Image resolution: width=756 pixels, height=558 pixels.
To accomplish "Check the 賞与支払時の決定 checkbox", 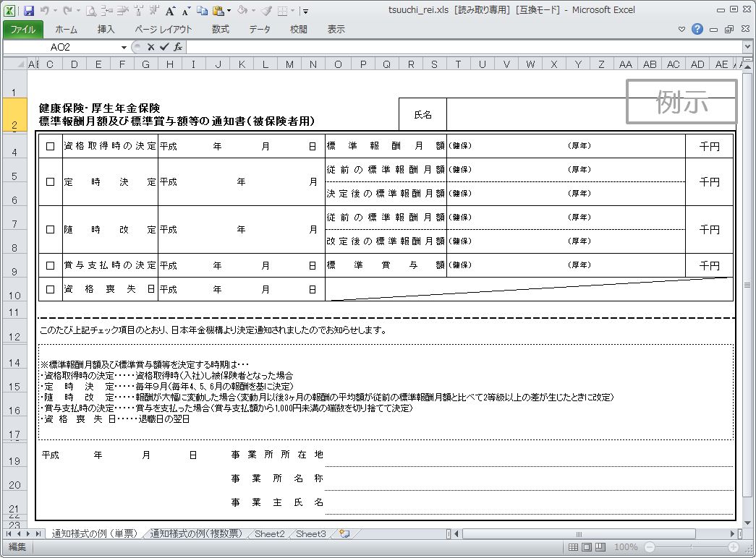I will tap(49, 265).
